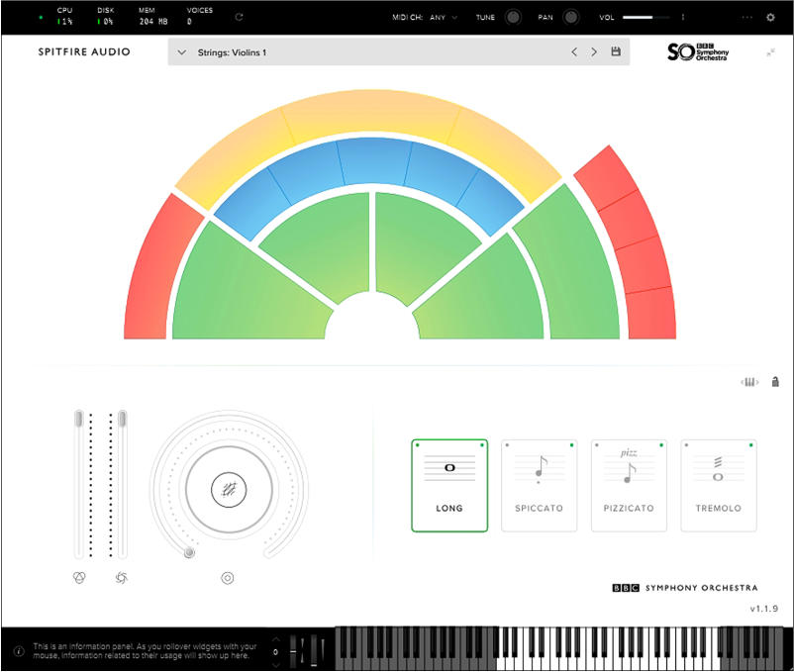Click the info icon in the bottom panel
This screenshot has height=672, width=794.
[18, 651]
